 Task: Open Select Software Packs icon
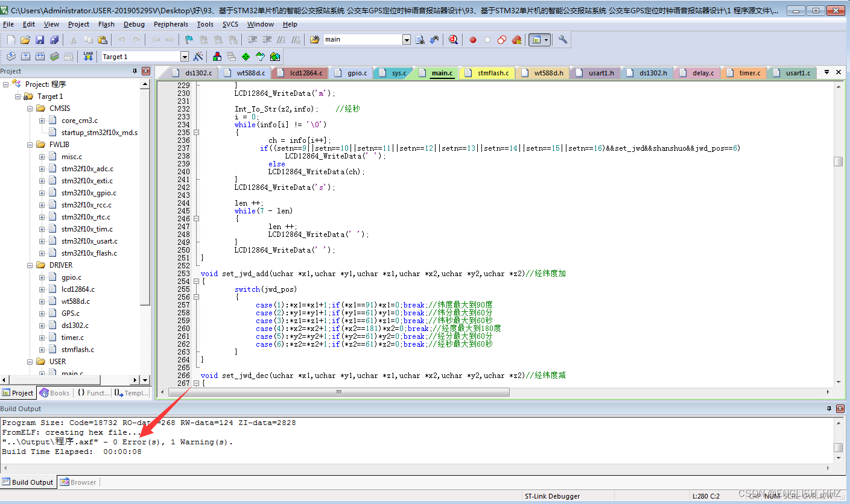tap(260, 57)
